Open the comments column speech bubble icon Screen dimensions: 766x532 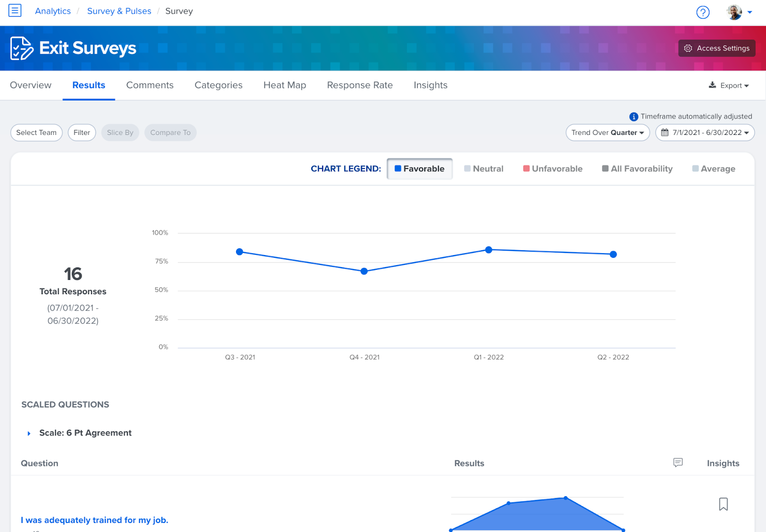[678, 462]
